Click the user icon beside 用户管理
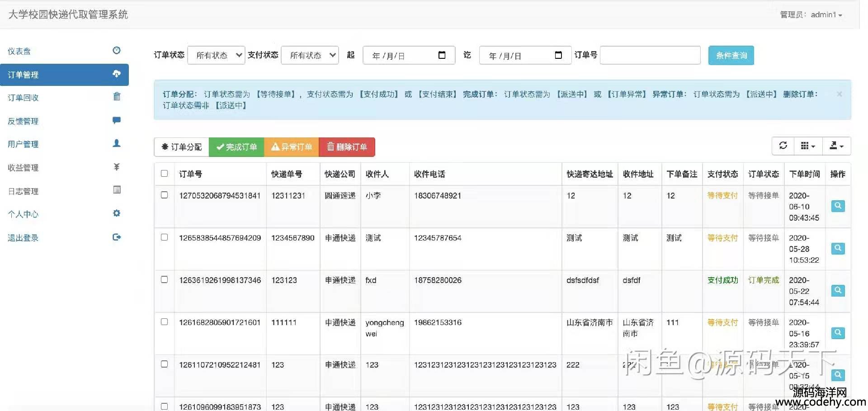 pos(117,143)
